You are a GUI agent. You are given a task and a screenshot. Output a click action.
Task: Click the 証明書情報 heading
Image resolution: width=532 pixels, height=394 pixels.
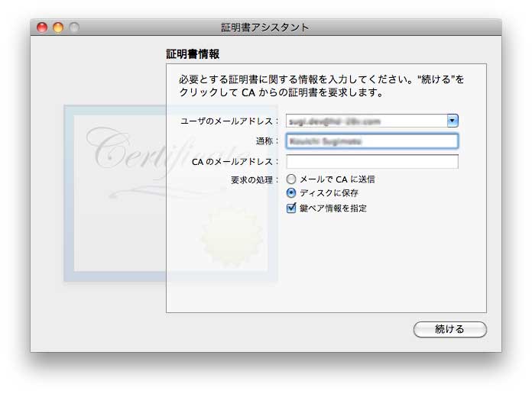(193, 54)
